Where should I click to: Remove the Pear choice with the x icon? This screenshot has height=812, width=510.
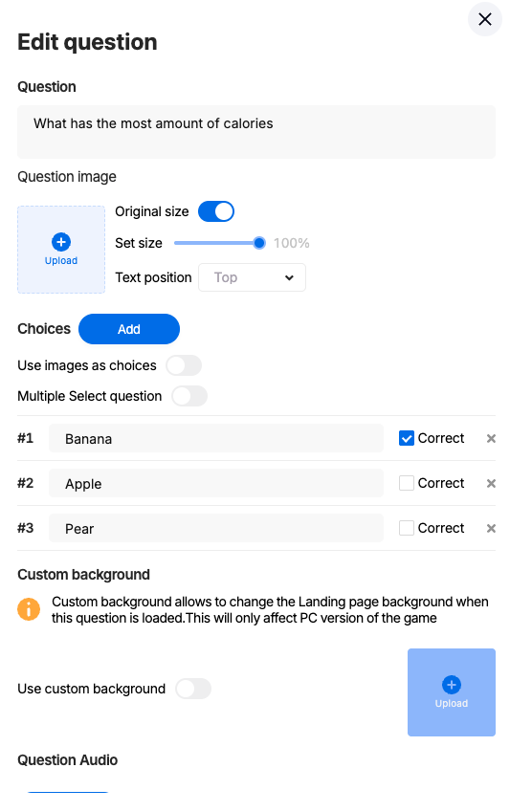491,528
